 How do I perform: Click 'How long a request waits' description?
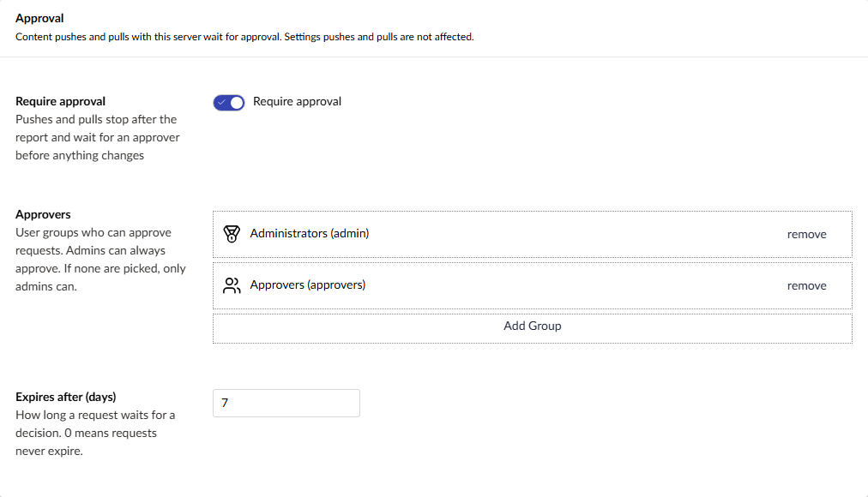(95, 433)
